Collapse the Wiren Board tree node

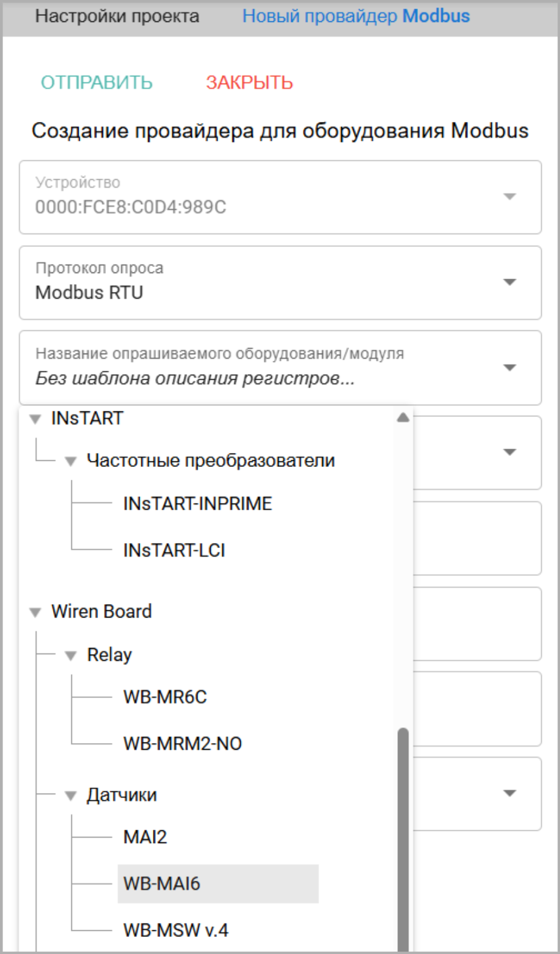tap(35, 612)
